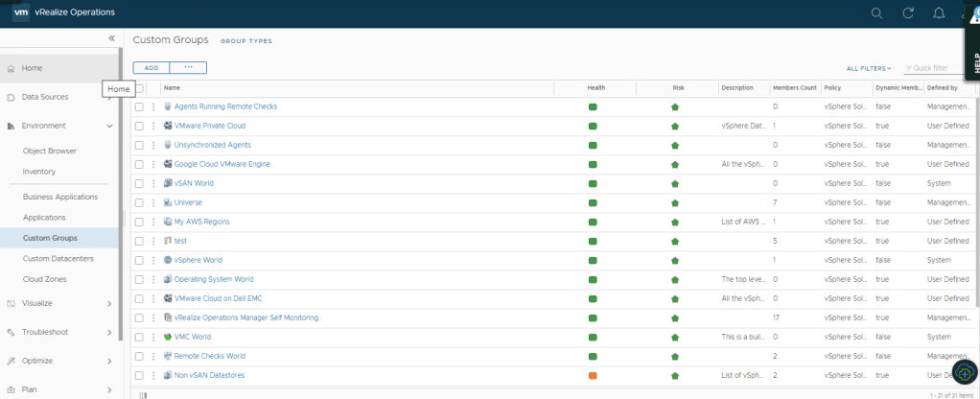
Task: Open the notifications bell icon
Action: 938,13
